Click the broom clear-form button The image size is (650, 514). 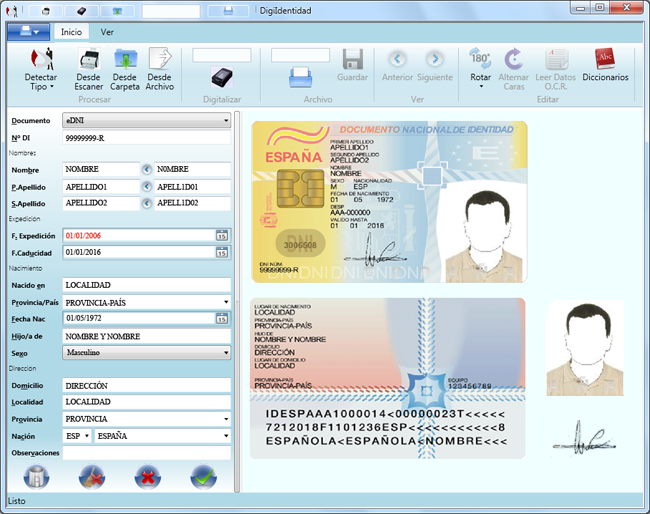(x=92, y=476)
